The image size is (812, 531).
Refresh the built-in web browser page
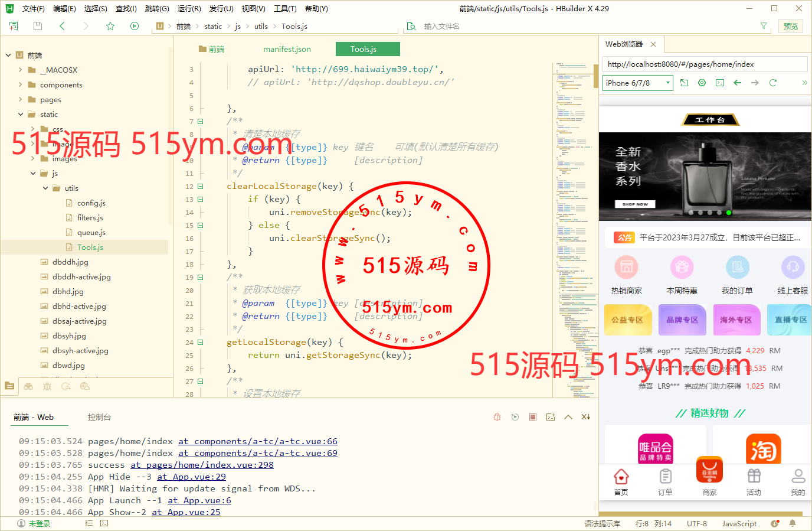772,83
